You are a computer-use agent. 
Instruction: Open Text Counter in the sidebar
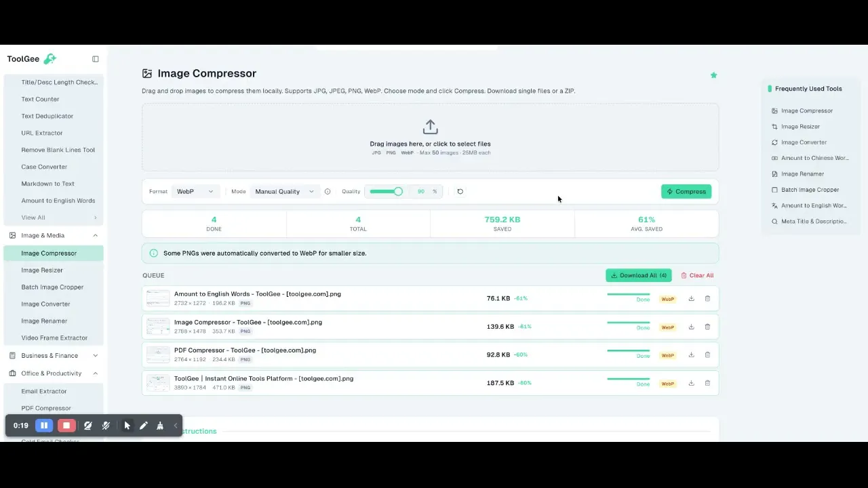point(54,100)
